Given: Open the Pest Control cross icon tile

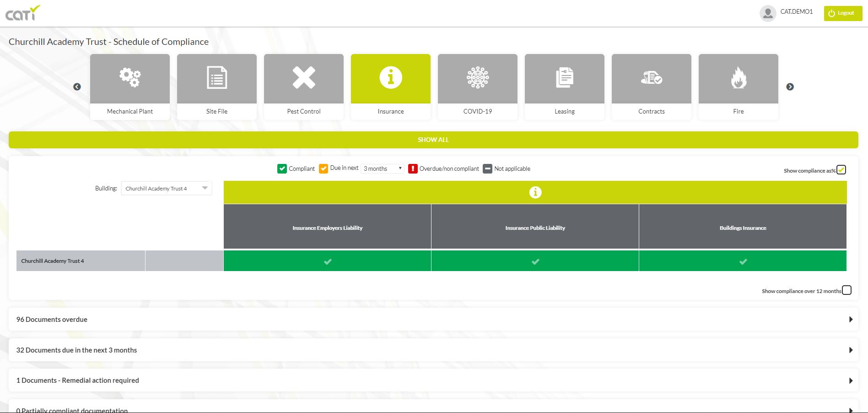Looking at the screenshot, I should click(304, 78).
